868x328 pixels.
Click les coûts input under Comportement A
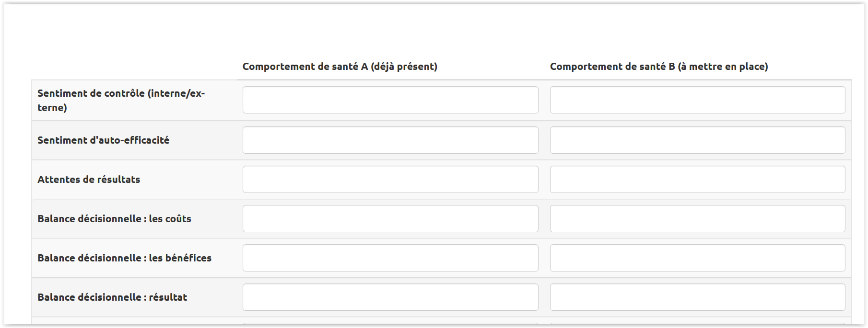pyautogui.click(x=390, y=219)
